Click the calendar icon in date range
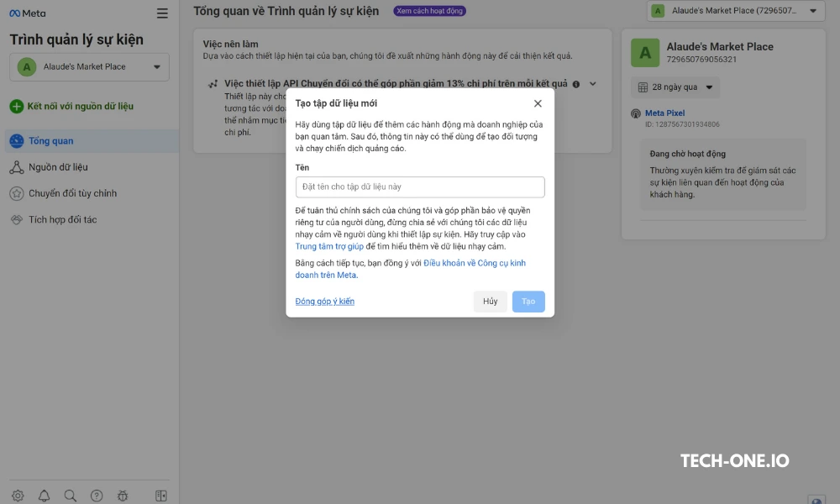Image resolution: width=840 pixels, height=504 pixels. tap(643, 87)
